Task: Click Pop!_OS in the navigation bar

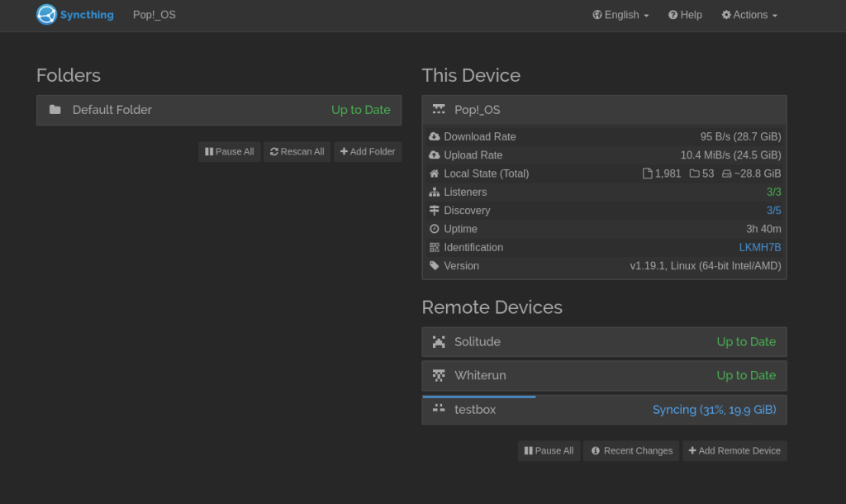Action: point(154,15)
